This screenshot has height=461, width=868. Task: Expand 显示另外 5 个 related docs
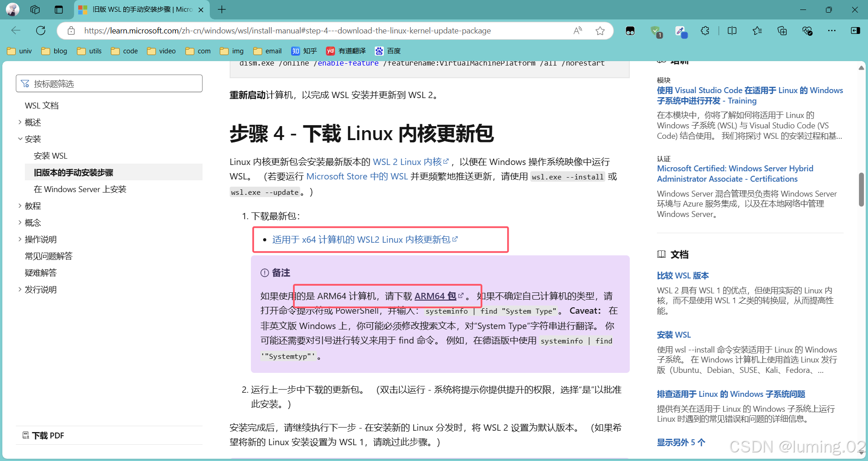click(x=681, y=442)
